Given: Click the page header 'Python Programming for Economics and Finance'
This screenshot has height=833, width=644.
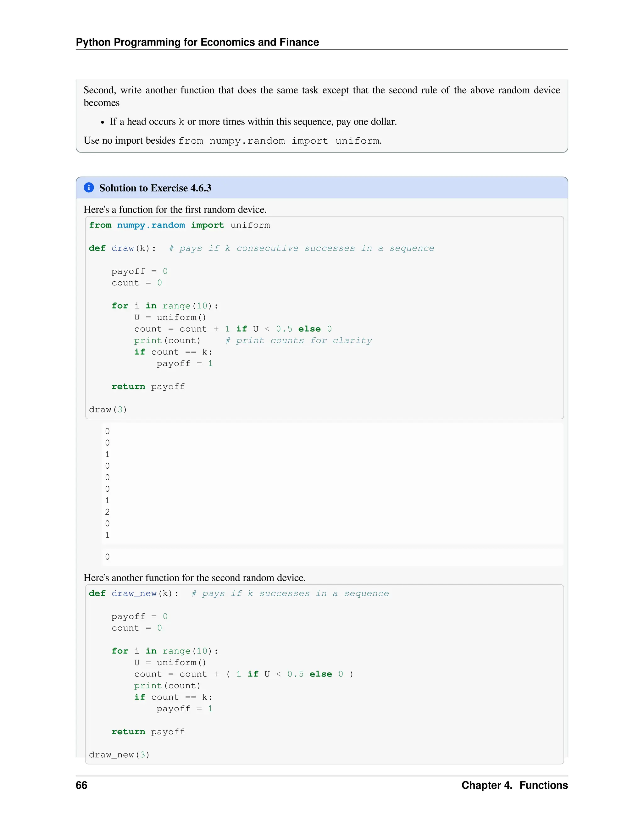Looking at the screenshot, I should click(197, 42).
